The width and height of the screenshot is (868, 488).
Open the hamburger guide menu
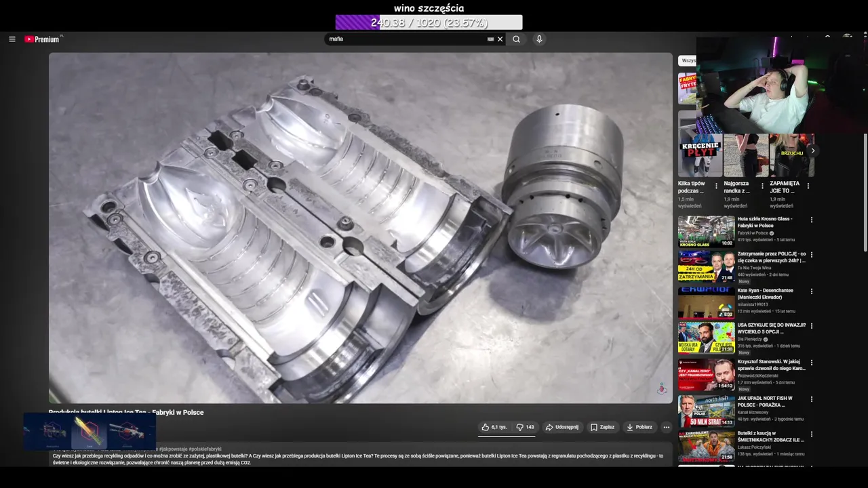[12, 39]
